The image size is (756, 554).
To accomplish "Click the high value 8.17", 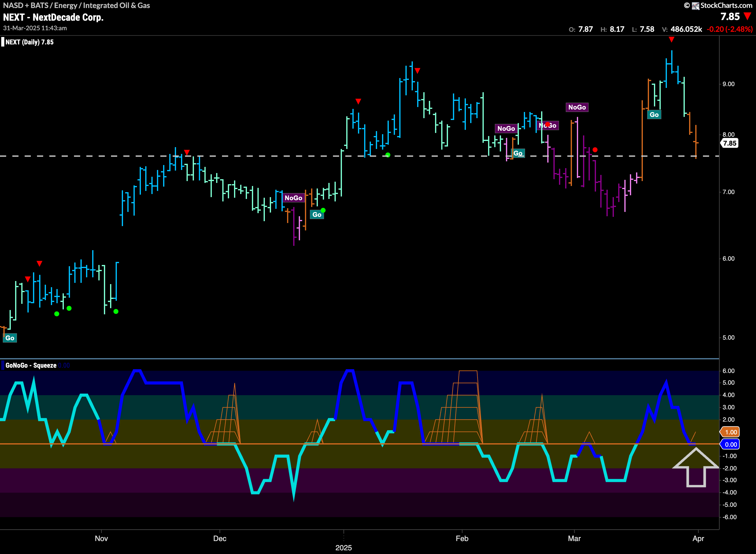I will (x=617, y=29).
